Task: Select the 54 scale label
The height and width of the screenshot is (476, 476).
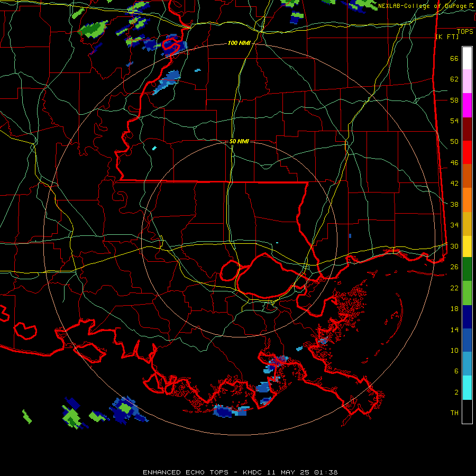Action: pyautogui.click(x=454, y=121)
